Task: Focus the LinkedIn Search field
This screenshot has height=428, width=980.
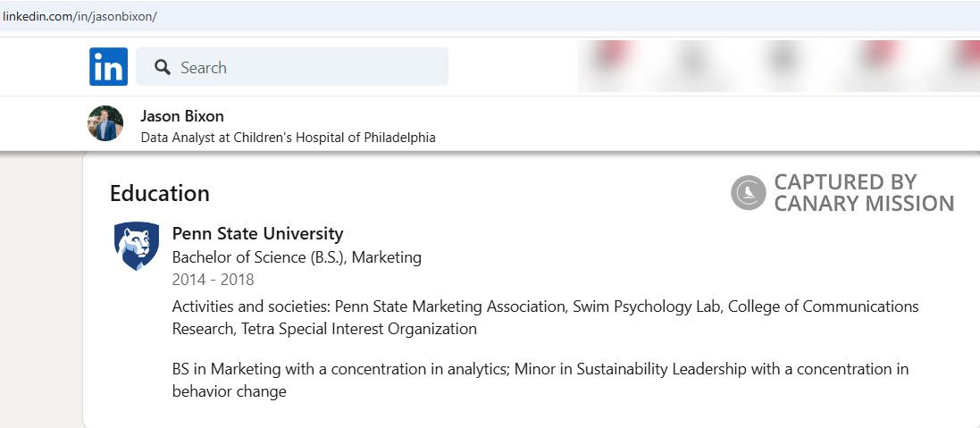Action: coord(304,67)
